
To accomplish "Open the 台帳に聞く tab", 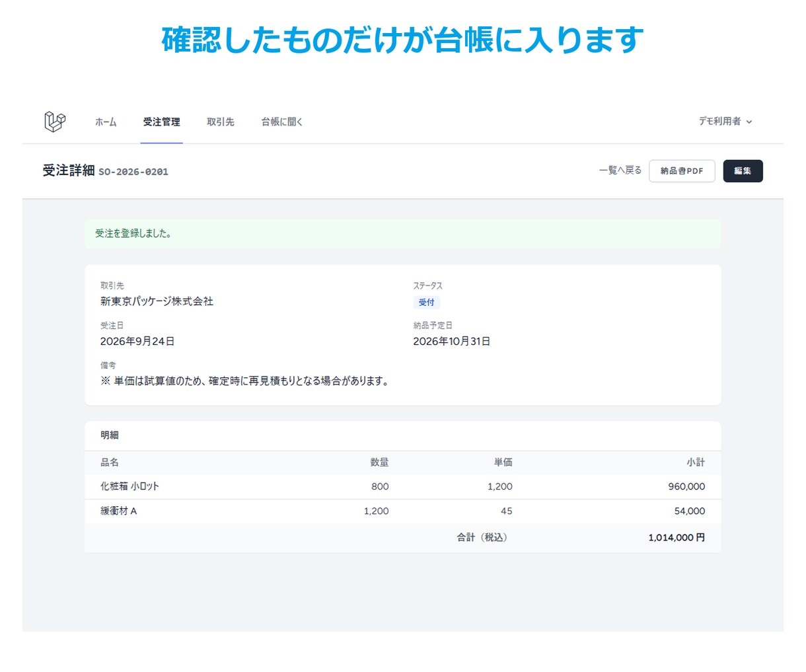I will click(x=282, y=122).
